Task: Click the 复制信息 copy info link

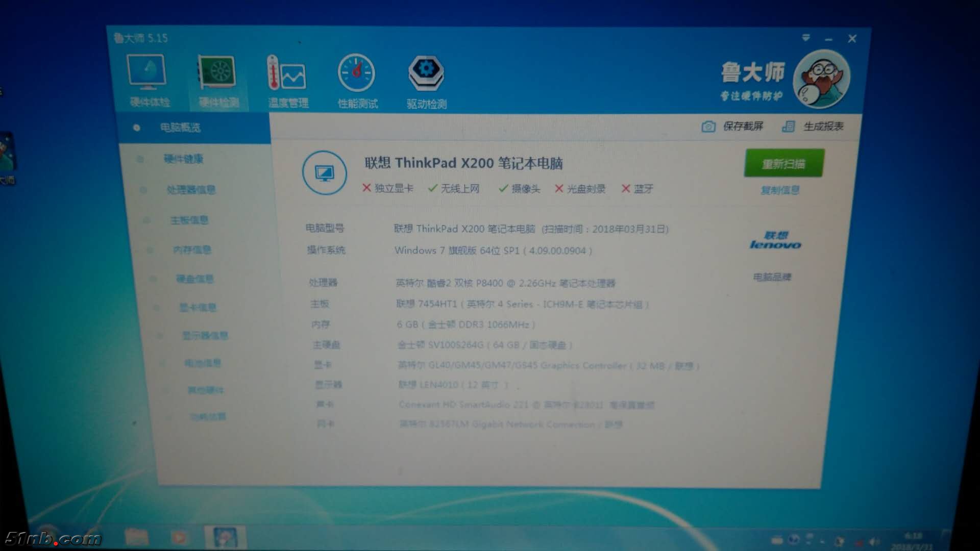Action: tap(779, 190)
